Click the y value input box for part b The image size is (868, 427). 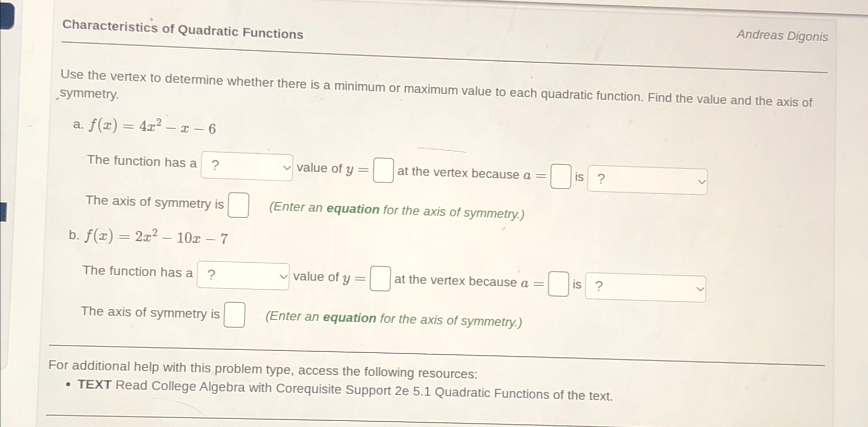point(380,279)
